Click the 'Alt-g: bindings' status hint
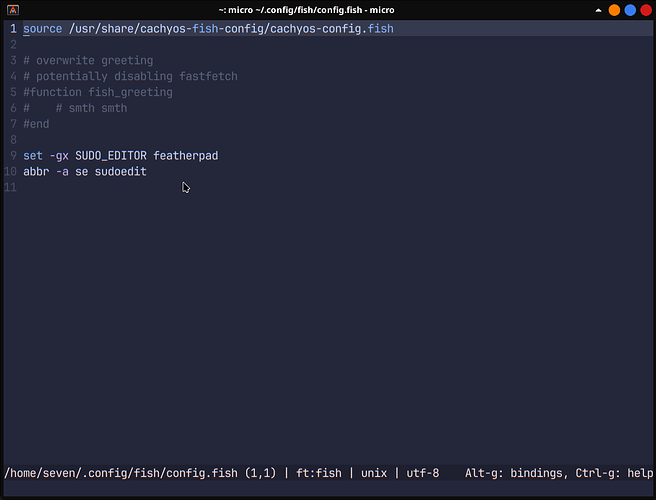Viewport: 656px width, 500px height. [516, 473]
